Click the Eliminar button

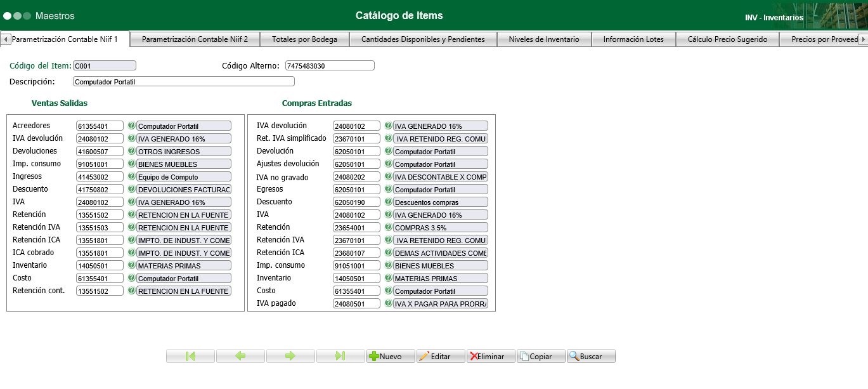(491, 356)
